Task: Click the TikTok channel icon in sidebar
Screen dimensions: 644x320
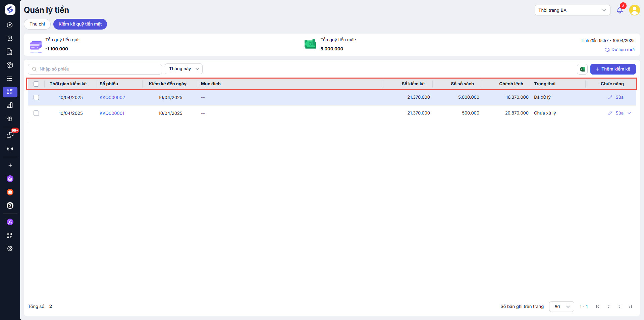Action: click(10, 205)
